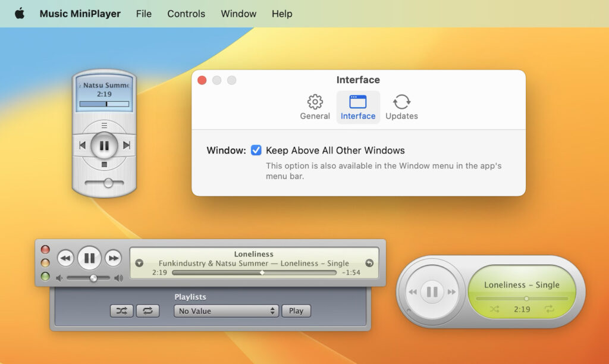Click the previous-track icon on the iPod-style remote
The image size is (609, 364).
coord(83,145)
